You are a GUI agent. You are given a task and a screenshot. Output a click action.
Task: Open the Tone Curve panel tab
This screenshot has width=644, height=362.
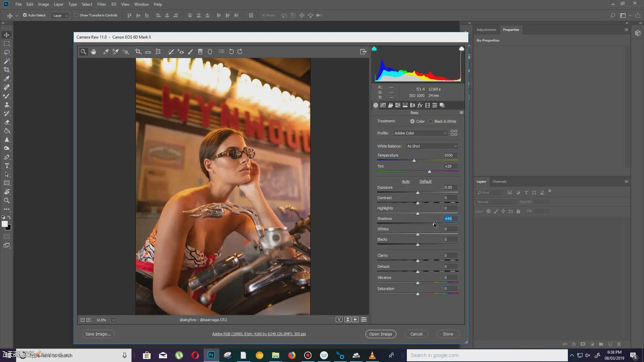click(x=383, y=105)
